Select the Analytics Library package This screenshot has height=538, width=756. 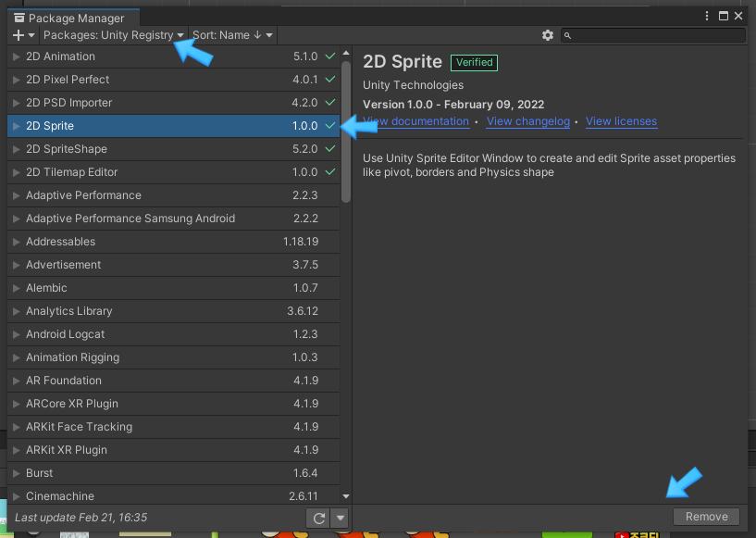(x=174, y=311)
